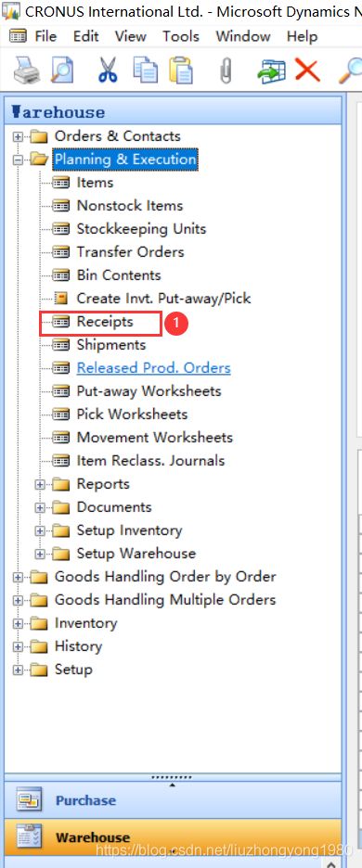Open the Released Prod. Orders link

click(x=153, y=368)
